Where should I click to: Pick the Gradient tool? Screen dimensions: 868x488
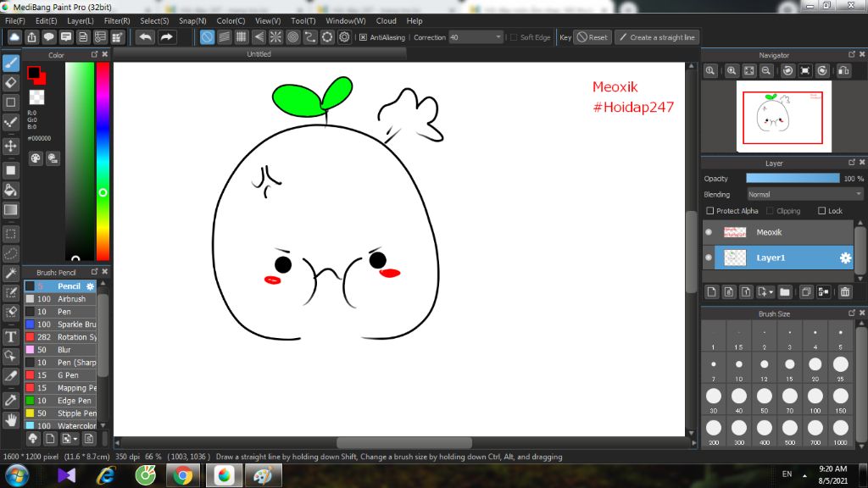pos(10,210)
